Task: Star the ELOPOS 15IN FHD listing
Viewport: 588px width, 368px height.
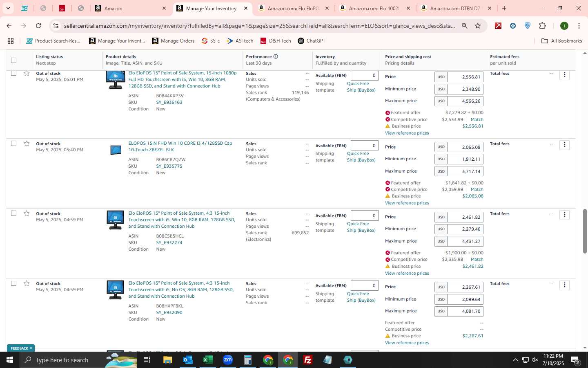Action: click(x=27, y=144)
